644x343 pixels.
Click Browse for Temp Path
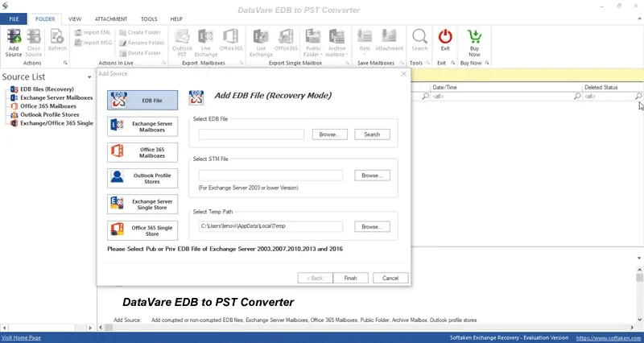(x=373, y=227)
